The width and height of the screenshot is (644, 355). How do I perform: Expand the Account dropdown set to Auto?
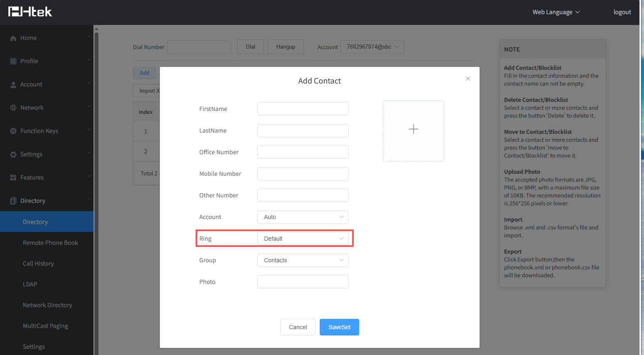tap(303, 217)
